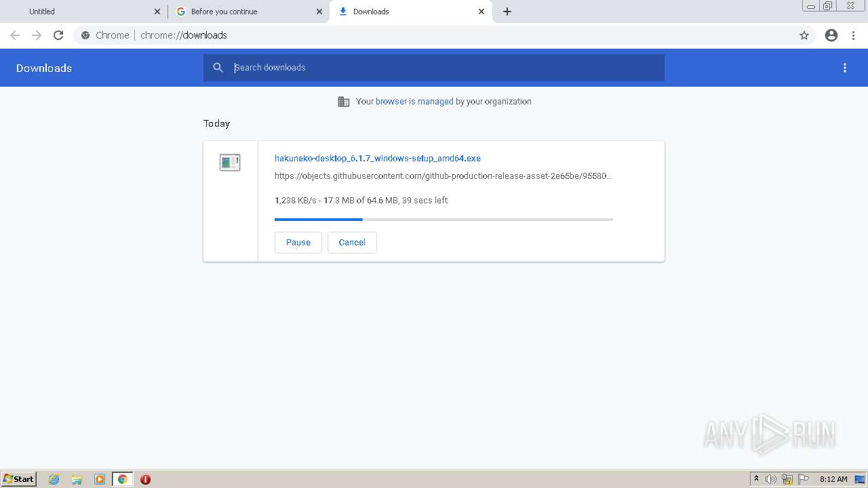Click the Chrome site info icon in address bar

click(85, 35)
